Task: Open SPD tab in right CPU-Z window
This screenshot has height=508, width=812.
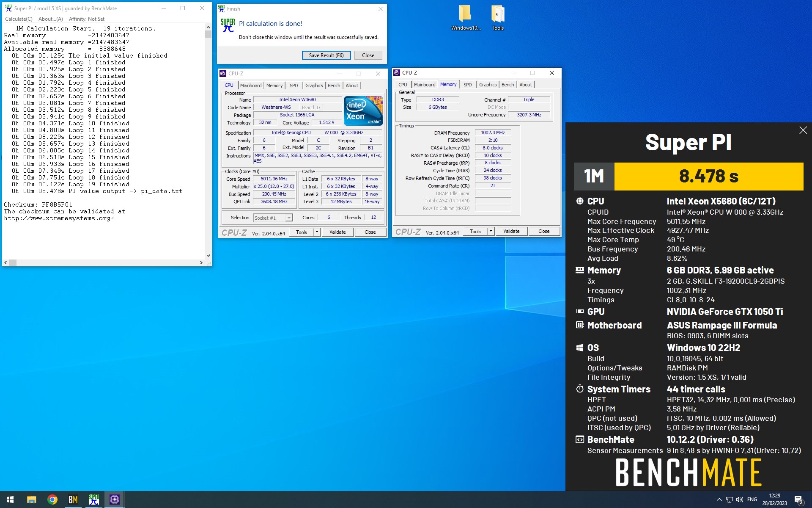Action: (467, 85)
